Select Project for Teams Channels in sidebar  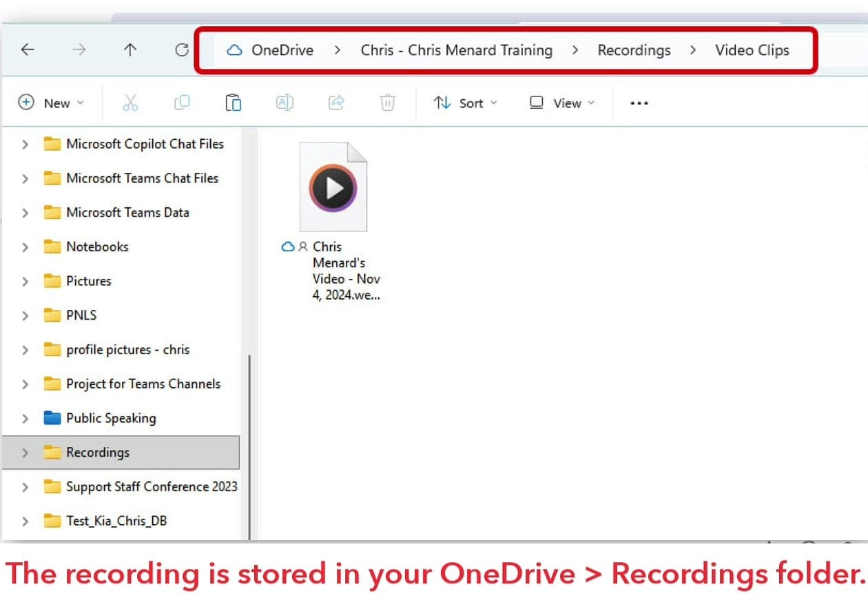(x=143, y=384)
